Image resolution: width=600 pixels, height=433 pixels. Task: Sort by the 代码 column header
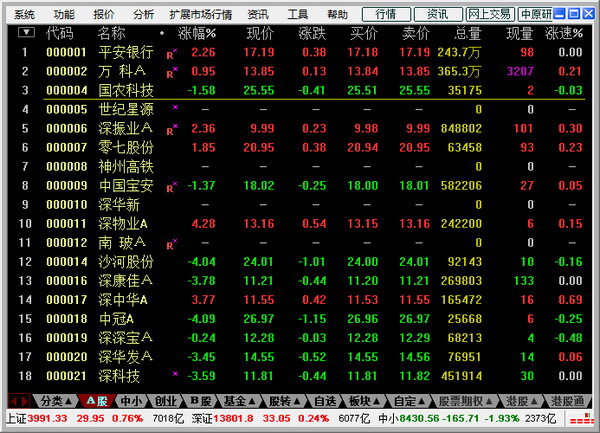coord(59,34)
